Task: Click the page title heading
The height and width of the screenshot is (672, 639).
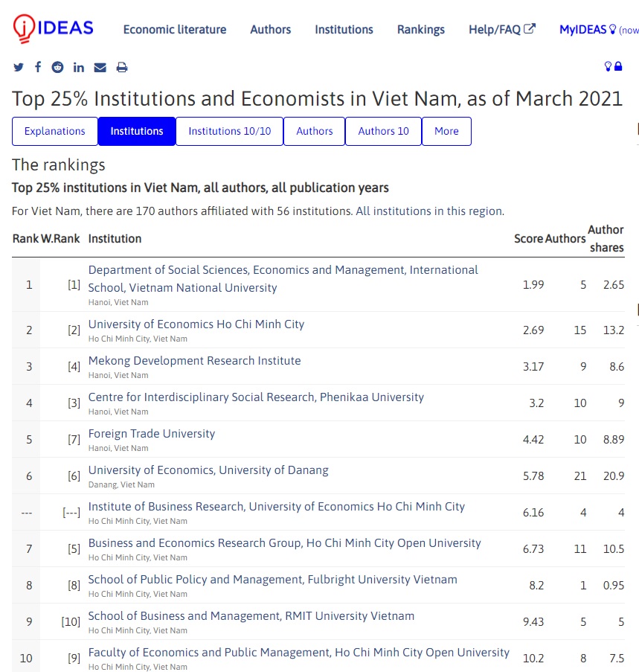Action: point(317,99)
